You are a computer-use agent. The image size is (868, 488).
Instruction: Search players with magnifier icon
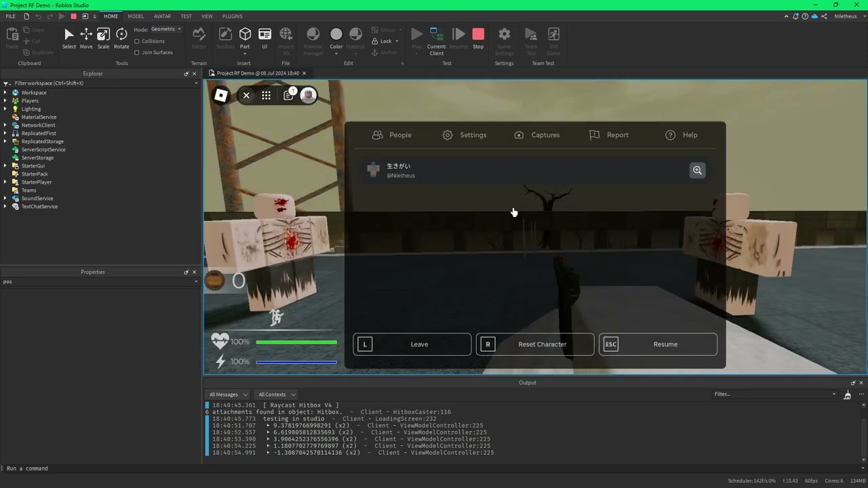[x=697, y=171]
